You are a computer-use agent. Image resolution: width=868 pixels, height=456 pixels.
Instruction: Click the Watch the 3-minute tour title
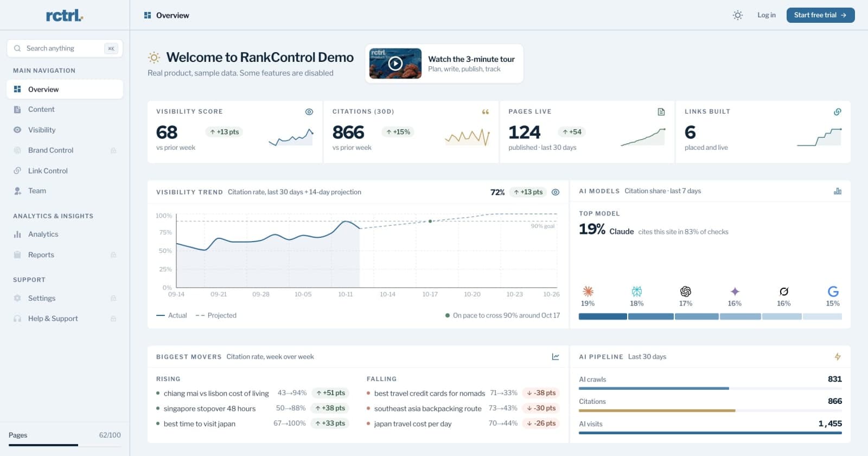(471, 59)
